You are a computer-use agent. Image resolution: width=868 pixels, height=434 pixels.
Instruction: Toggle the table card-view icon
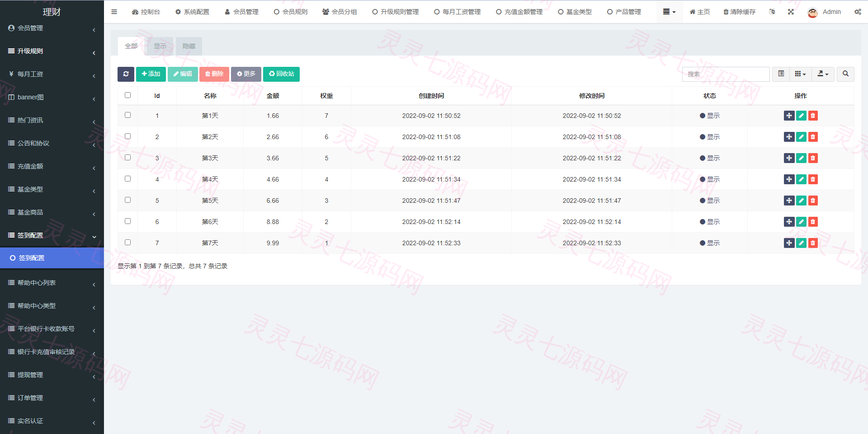[x=781, y=74]
